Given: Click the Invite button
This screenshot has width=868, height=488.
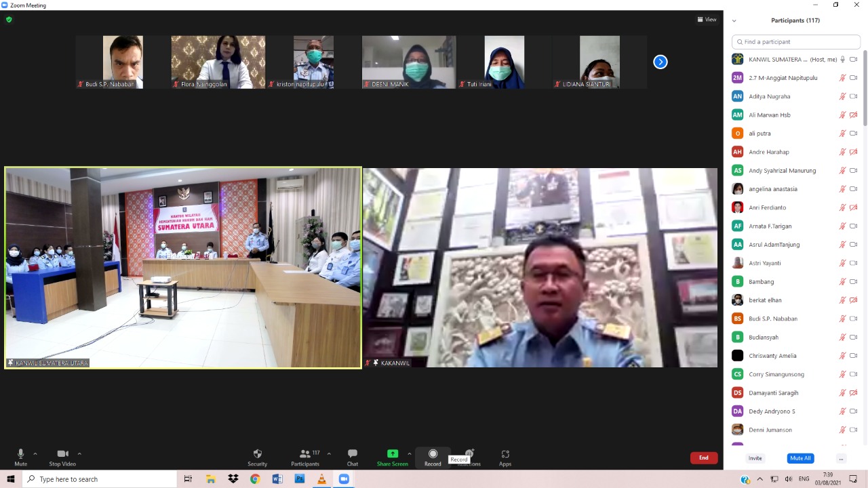Looking at the screenshot, I should (x=755, y=459).
